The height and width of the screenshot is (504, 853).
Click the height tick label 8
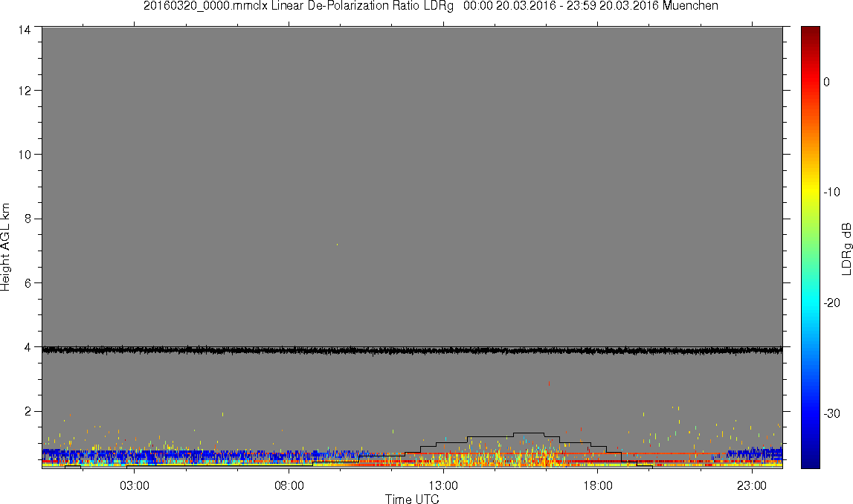coord(28,219)
